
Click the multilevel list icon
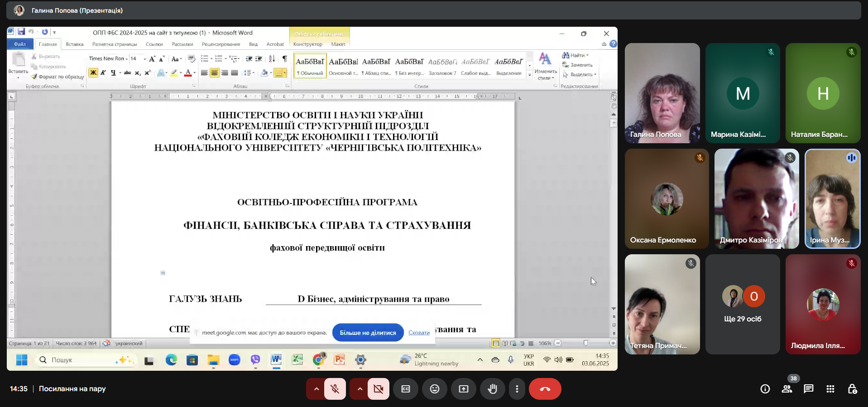click(x=233, y=58)
